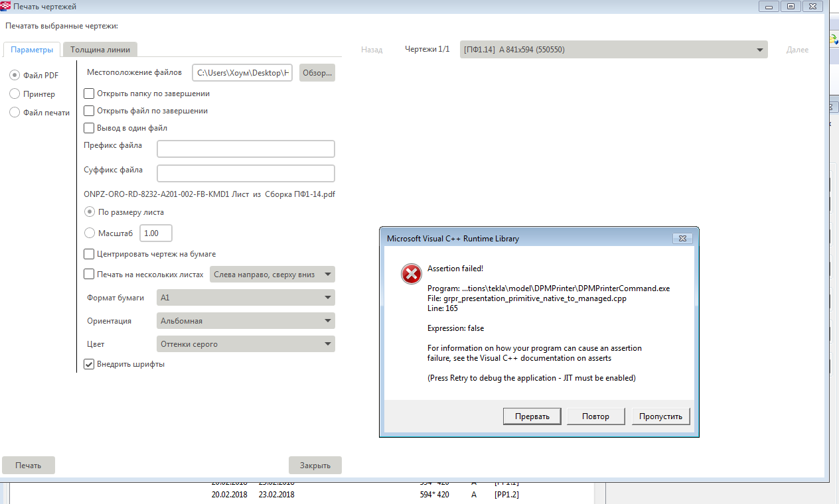Close the Microsoft Visual C++ Runtime dialog
This screenshot has height=504, width=839.
pos(682,238)
